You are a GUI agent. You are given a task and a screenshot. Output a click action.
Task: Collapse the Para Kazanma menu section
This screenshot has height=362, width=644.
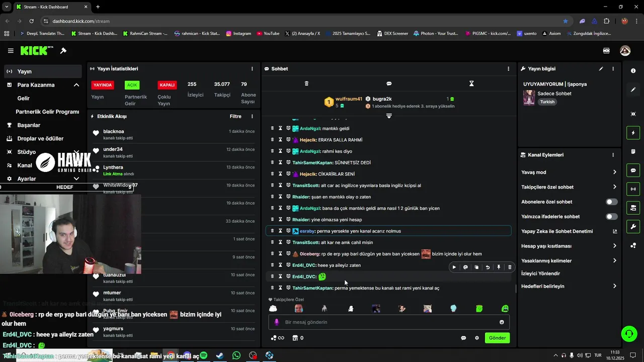pyautogui.click(x=76, y=85)
